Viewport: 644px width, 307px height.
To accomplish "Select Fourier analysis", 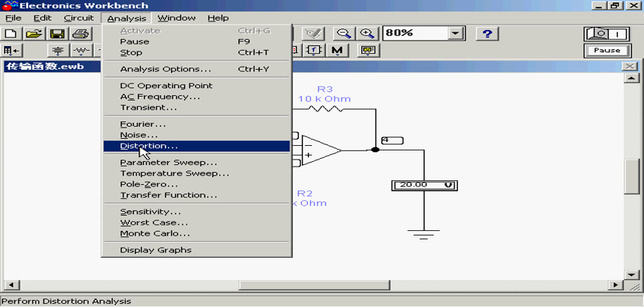I will pos(197,124).
